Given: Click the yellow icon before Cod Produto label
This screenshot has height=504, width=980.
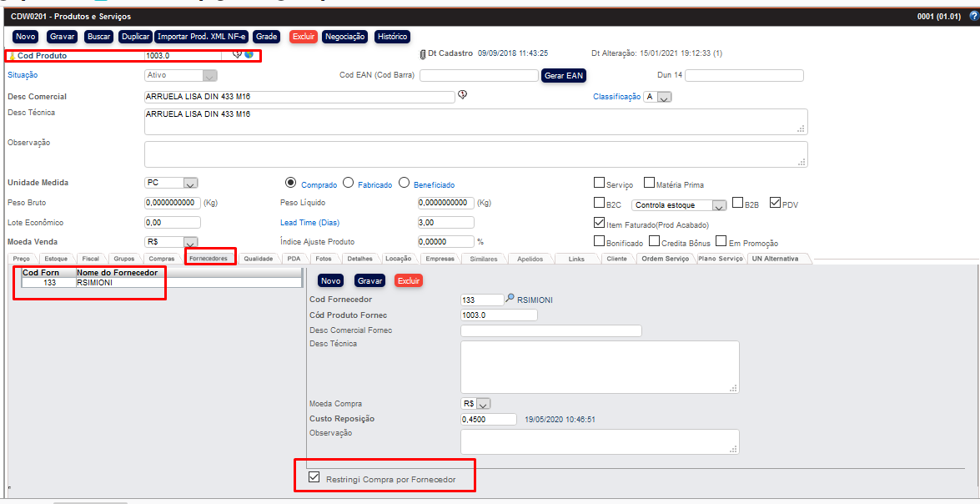Looking at the screenshot, I should click(12, 56).
